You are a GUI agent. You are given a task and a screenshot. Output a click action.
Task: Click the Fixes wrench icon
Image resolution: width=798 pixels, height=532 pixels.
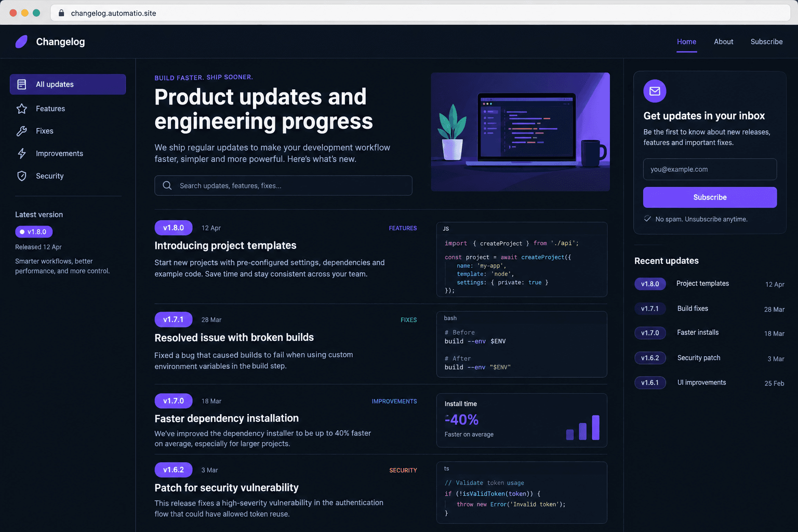click(22, 131)
